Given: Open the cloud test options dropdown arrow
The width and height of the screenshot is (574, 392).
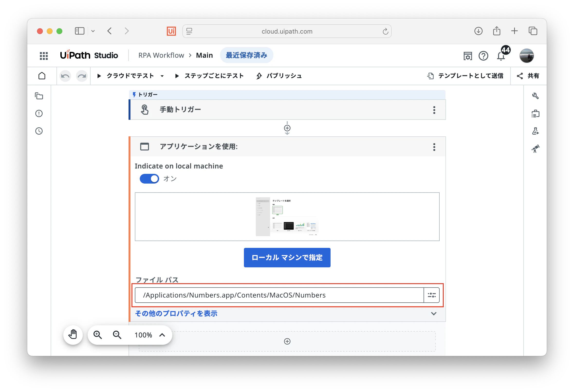Looking at the screenshot, I should 162,76.
